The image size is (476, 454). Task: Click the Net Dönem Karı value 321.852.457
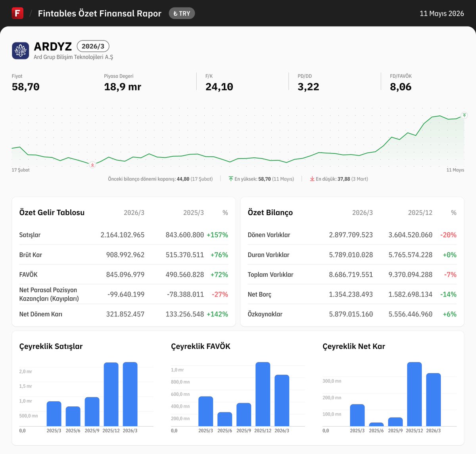pos(125,314)
